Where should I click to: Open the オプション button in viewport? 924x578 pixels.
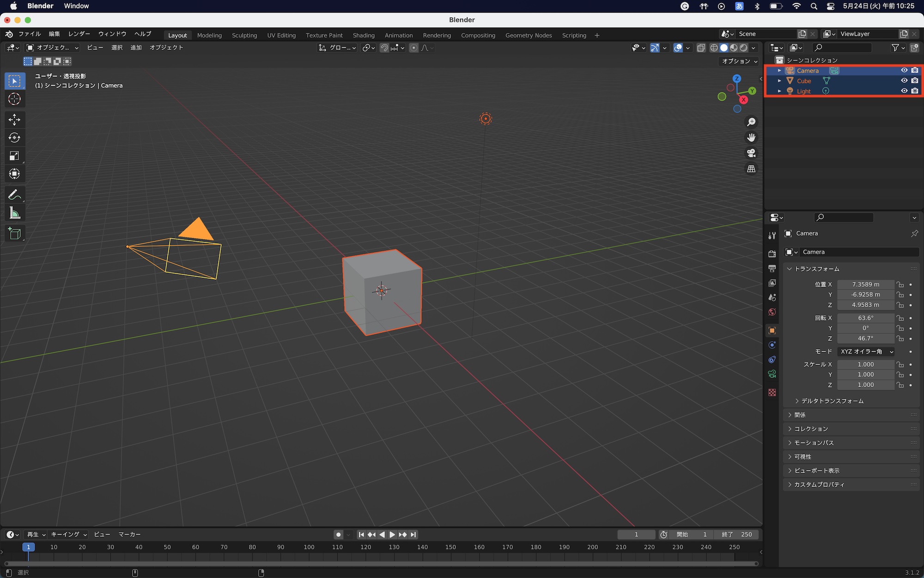740,61
